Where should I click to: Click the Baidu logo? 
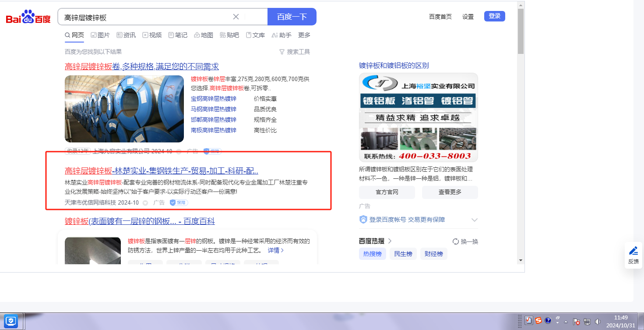coord(28,17)
